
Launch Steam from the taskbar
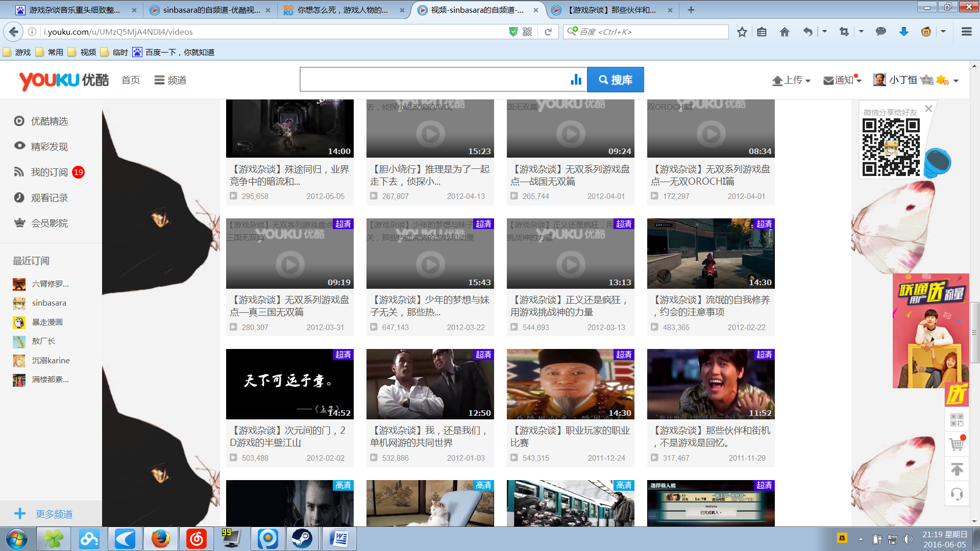(x=302, y=539)
